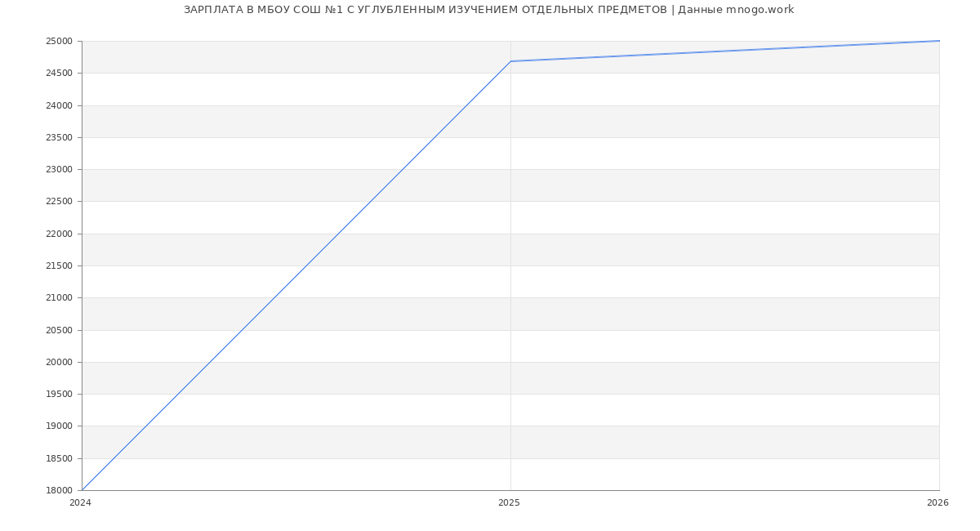This screenshot has height=531, width=980.
Task: Select the 22000 y-axis label
Action: pyautogui.click(x=59, y=234)
